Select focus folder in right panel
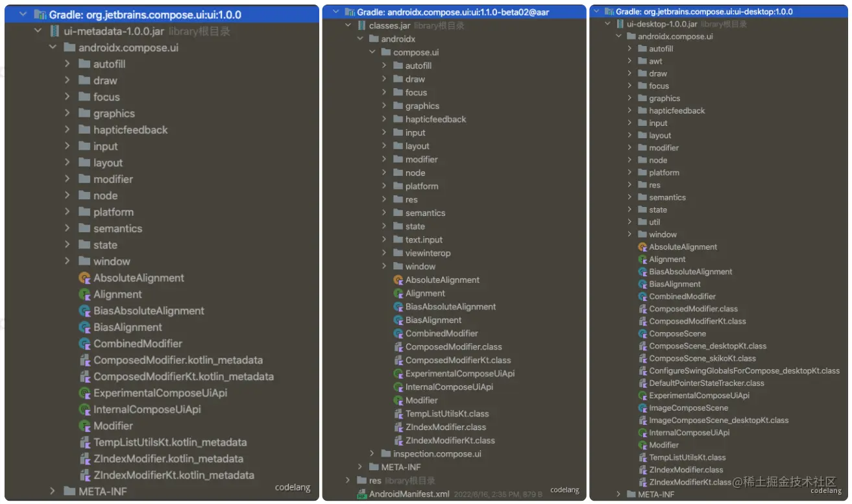This screenshot has height=504, width=852. [x=659, y=86]
